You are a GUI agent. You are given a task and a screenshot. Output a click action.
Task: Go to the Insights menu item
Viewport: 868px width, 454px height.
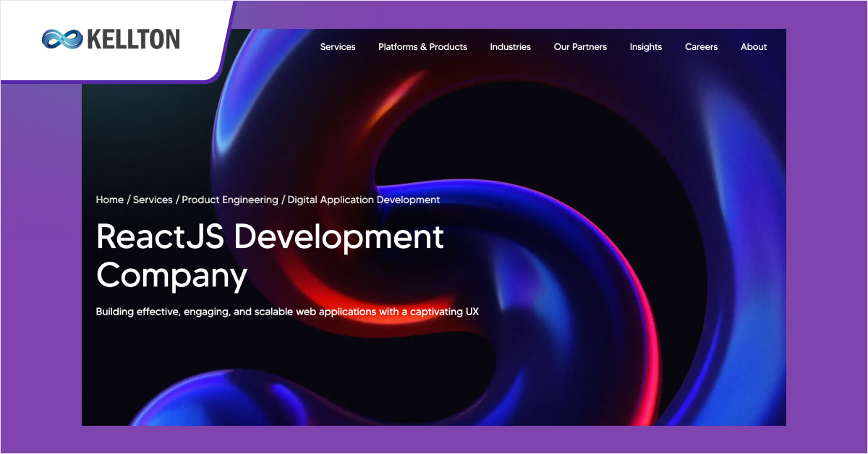tap(645, 47)
